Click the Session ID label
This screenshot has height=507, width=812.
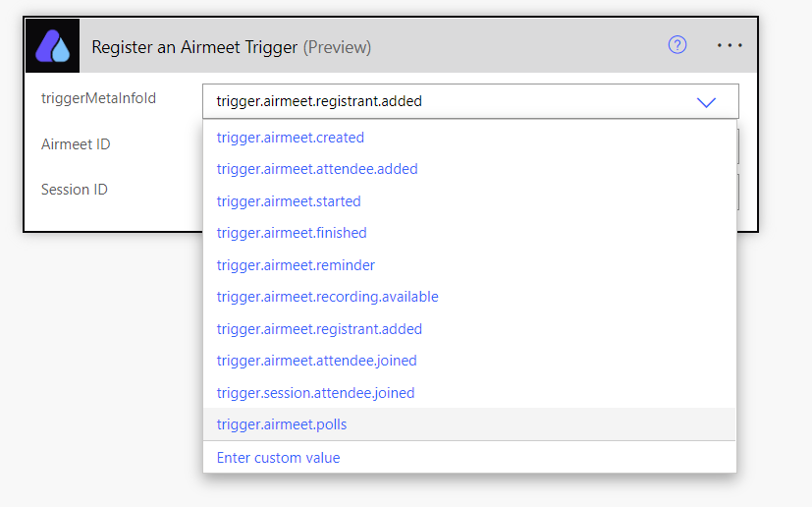coord(74,190)
